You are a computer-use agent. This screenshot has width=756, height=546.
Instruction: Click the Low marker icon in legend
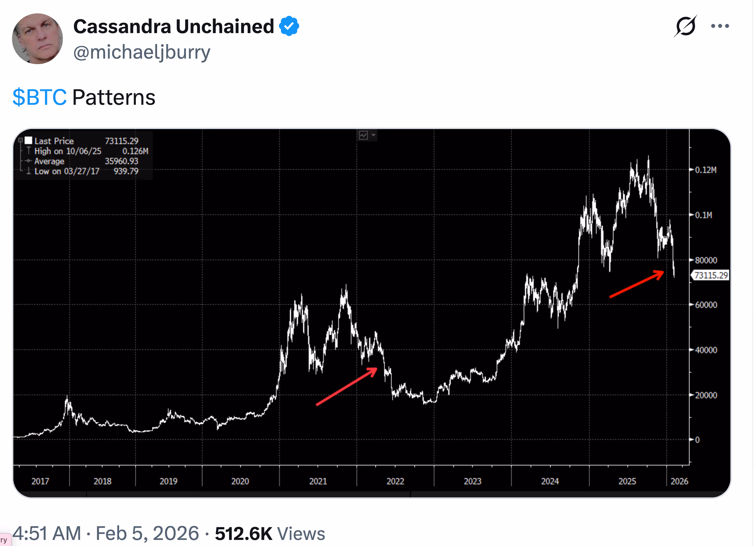pos(29,171)
